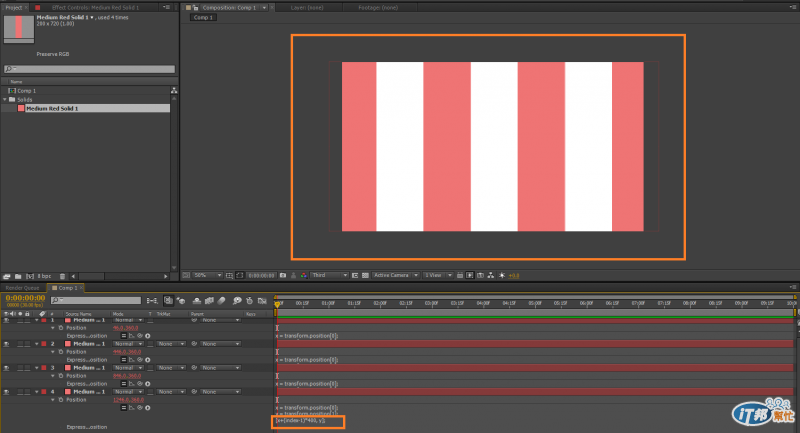800x433 pixels.
Task: Click project flowchart icon beside Comp 1
Action: (174, 90)
